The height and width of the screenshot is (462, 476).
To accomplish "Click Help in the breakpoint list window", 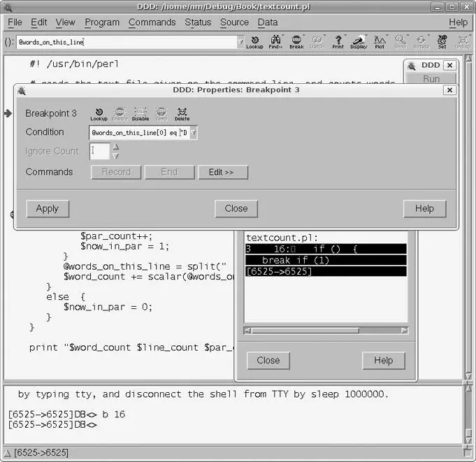I will [383, 361].
